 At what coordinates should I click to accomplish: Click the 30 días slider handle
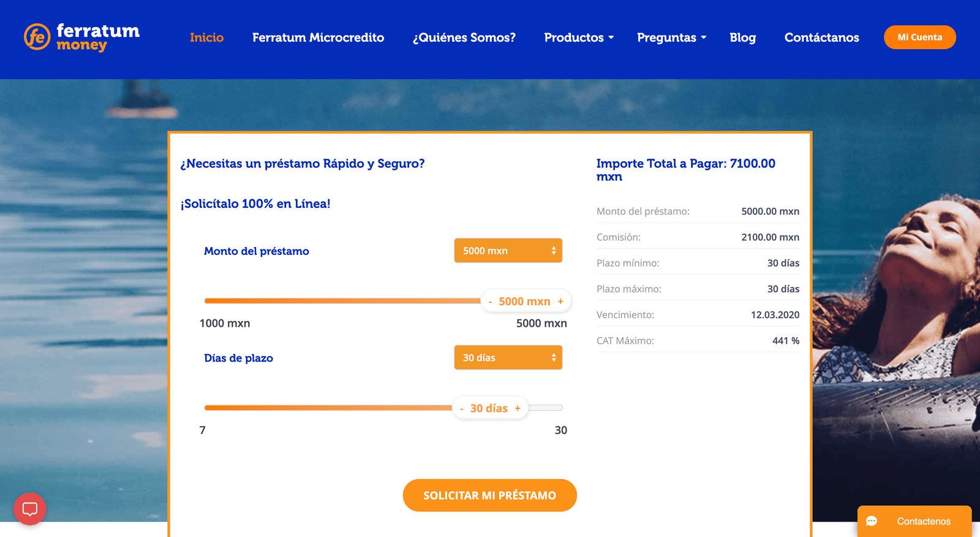[489, 408]
